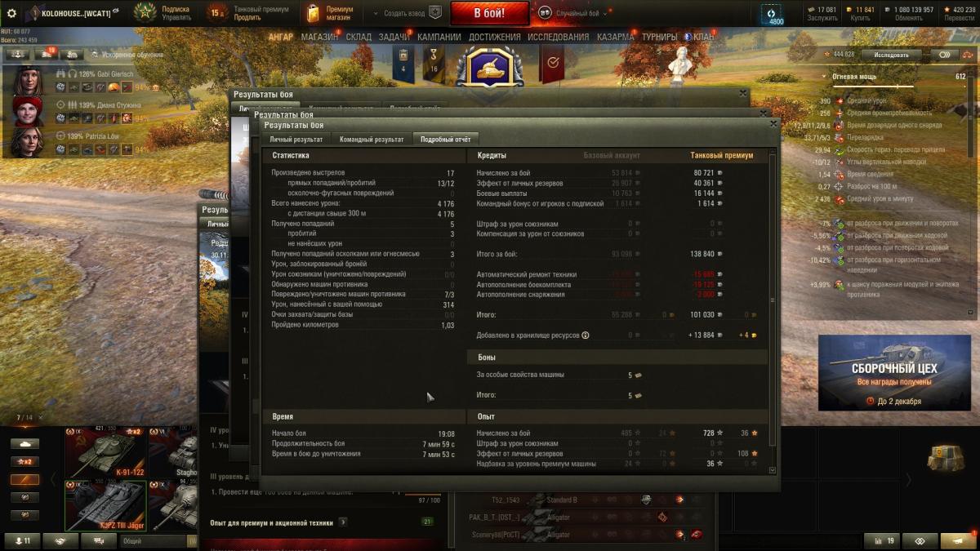The height and width of the screenshot is (551, 980).
Task: Click the battle pass flag with number 4
Action: pyautogui.click(x=403, y=63)
